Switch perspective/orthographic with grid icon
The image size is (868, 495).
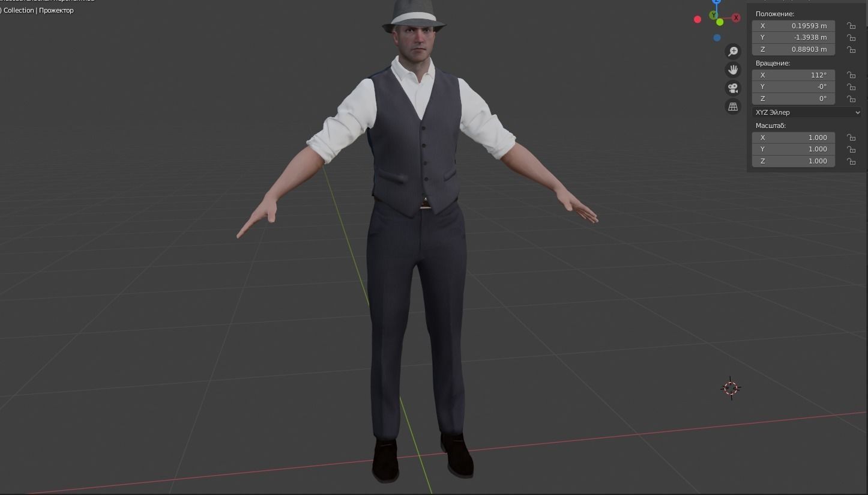733,107
